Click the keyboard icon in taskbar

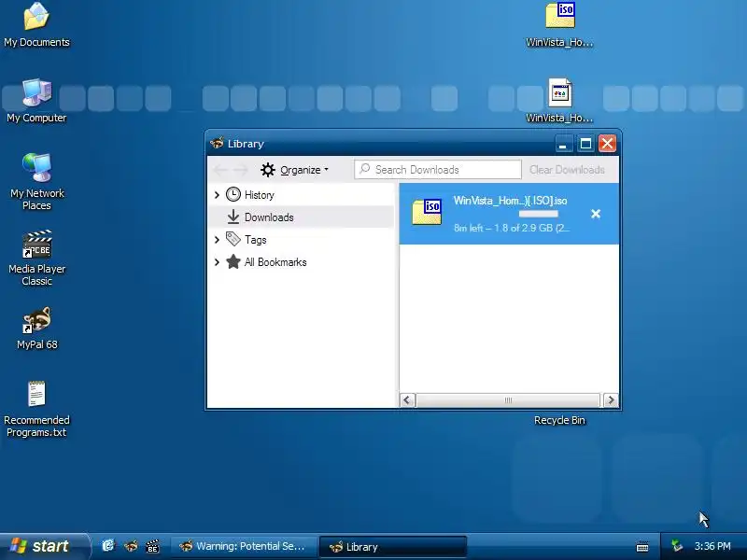coord(642,547)
